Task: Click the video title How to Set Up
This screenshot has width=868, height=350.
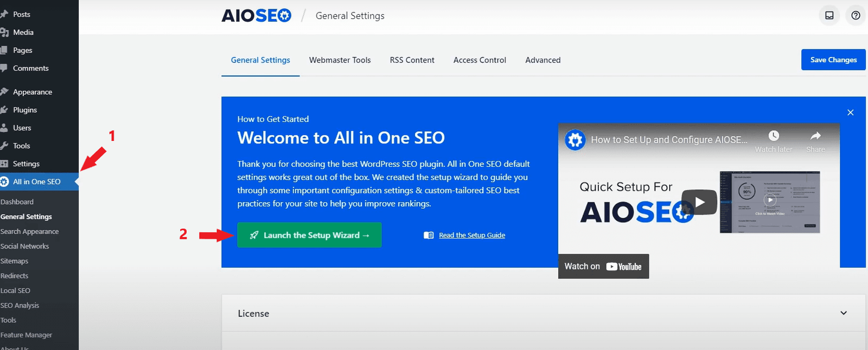Action: pyautogui.click(x=669, y=140)
